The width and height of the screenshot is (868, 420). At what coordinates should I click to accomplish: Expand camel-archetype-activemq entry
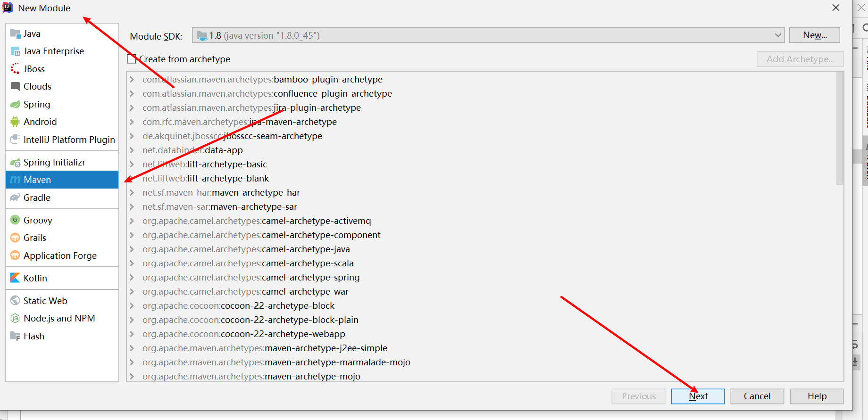coord(132,221)
